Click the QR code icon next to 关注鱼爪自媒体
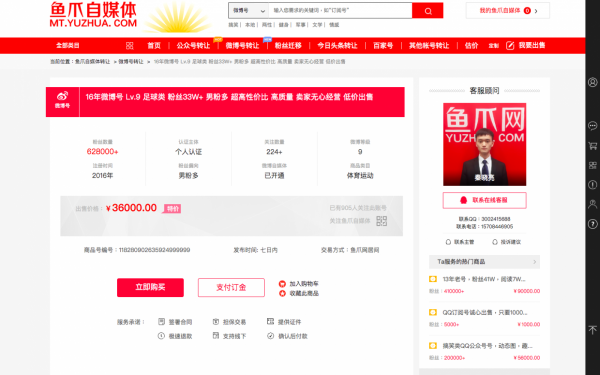600x375 pixels. [x=382, y=221]
